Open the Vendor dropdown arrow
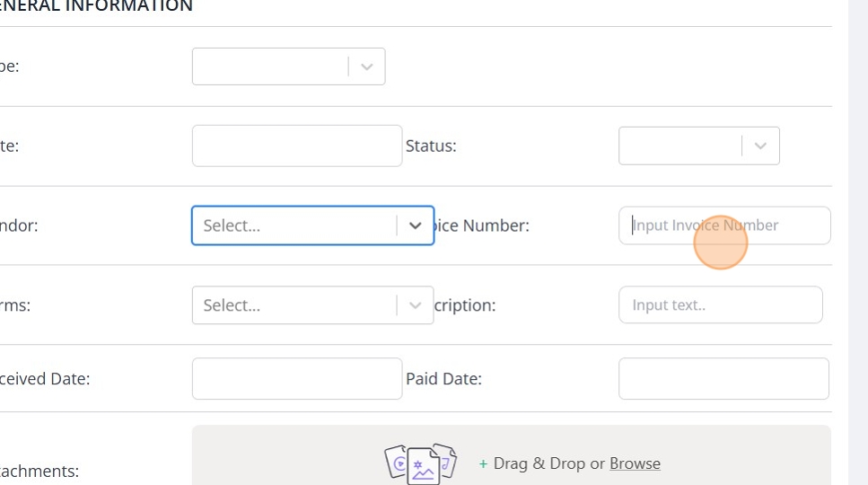868x485 pixels. [415, 225]
